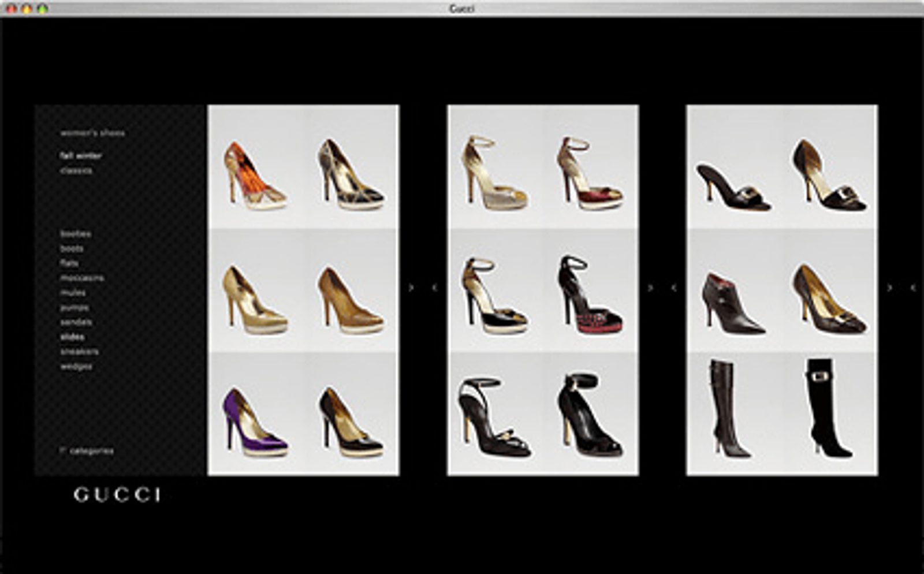Select the black ankle-cuff peep-toe pump
Viewport: 924px width, 574px height.
coord(590,416)
